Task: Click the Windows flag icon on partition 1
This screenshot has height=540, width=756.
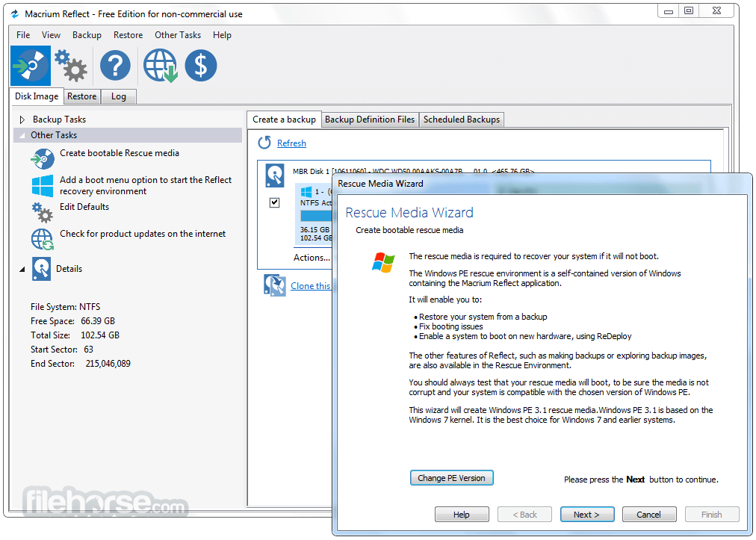Action: point(306,192)
